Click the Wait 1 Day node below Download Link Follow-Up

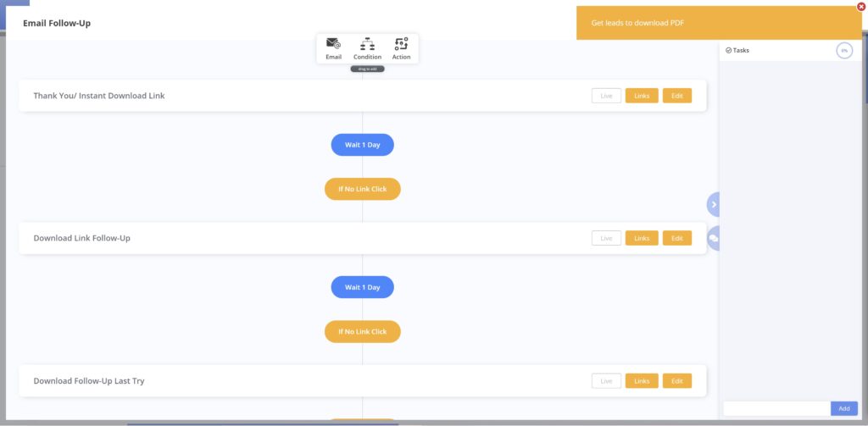point(363,287)
